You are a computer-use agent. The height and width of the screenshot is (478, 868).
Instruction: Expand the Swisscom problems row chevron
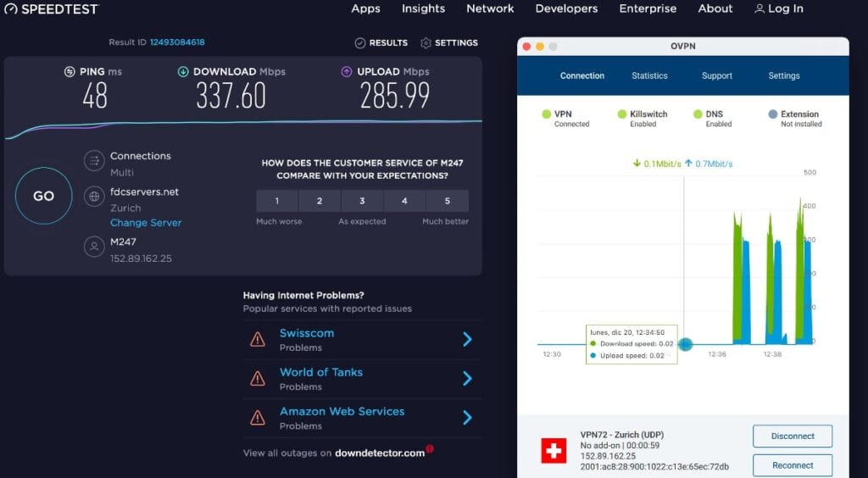(467, 339)
